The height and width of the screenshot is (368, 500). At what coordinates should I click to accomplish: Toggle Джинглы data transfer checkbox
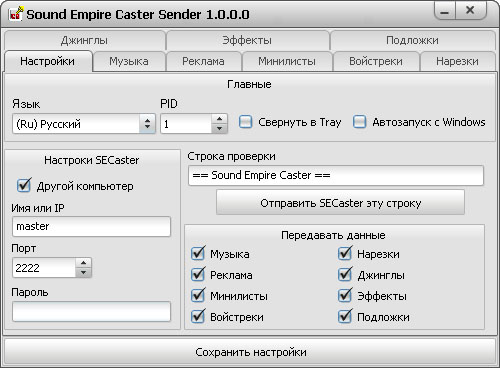coord(345,275)
